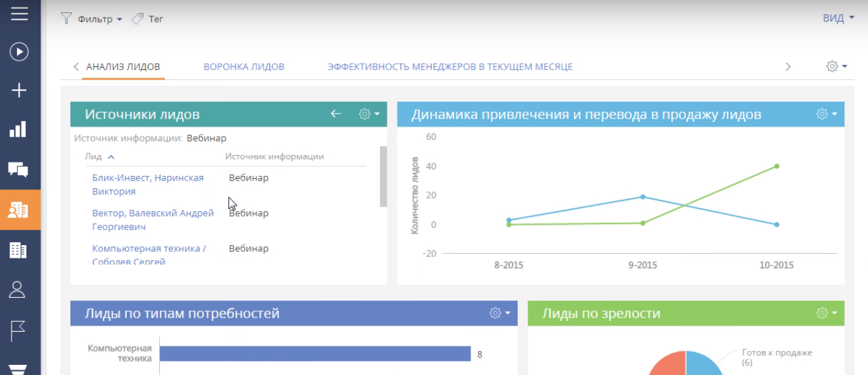Image resolution: width=868 pixels, height=375 pixels.
Task: Click the orange pie slice in Лиды по зрелости
Action: (668, 363)
